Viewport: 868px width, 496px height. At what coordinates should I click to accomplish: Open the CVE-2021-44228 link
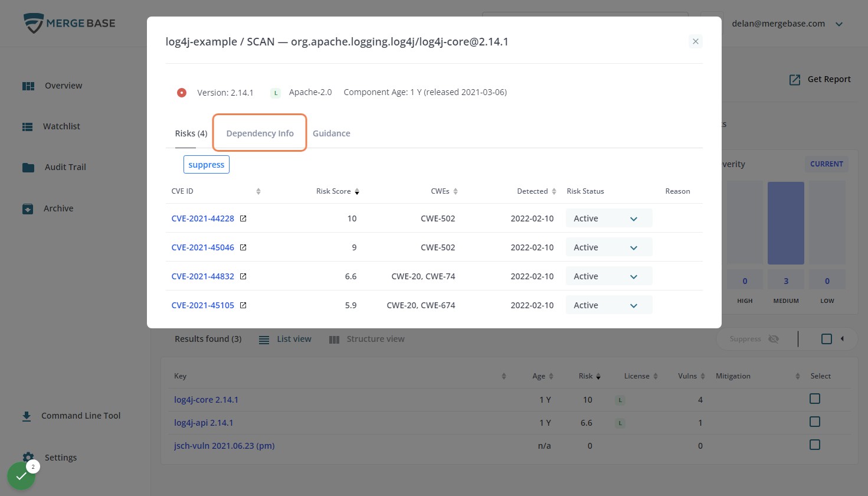203,218
